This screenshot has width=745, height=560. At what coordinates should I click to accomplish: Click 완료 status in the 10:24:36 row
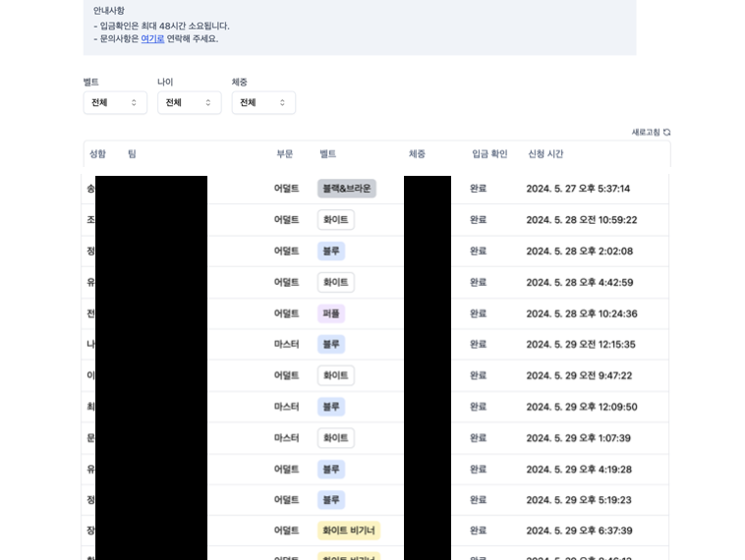(478, 313)
